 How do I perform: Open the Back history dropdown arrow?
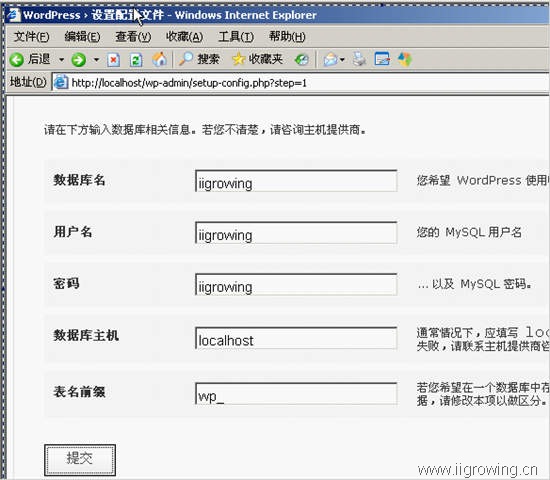coord(61,60)
